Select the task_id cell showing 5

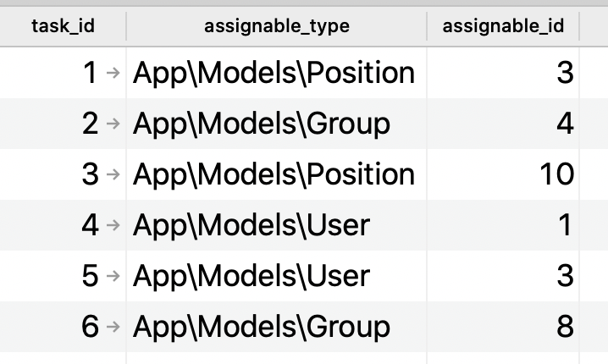[63, 276]
